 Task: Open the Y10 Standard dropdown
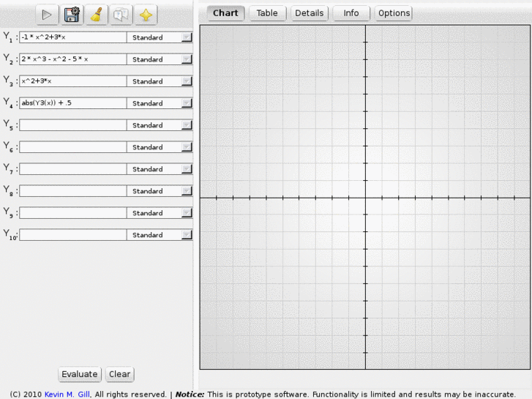pos(160,235)
